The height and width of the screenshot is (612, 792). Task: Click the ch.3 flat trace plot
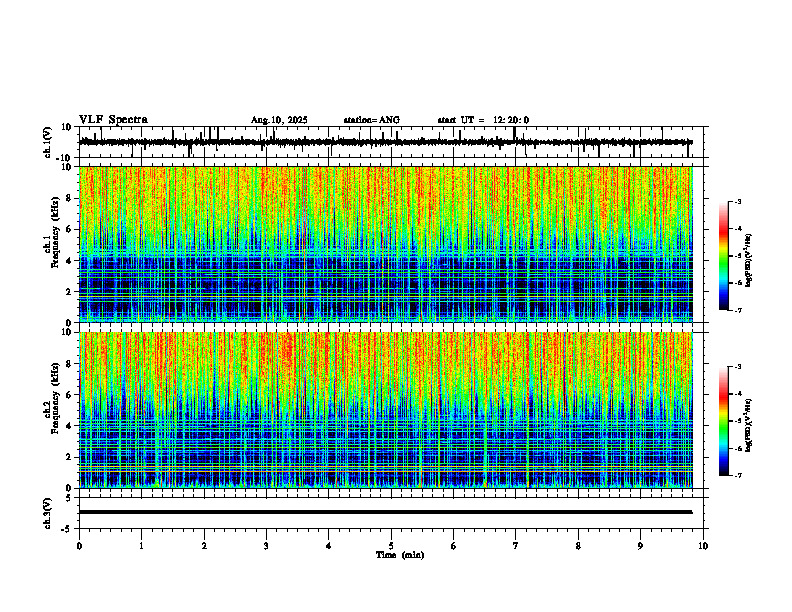393,513
